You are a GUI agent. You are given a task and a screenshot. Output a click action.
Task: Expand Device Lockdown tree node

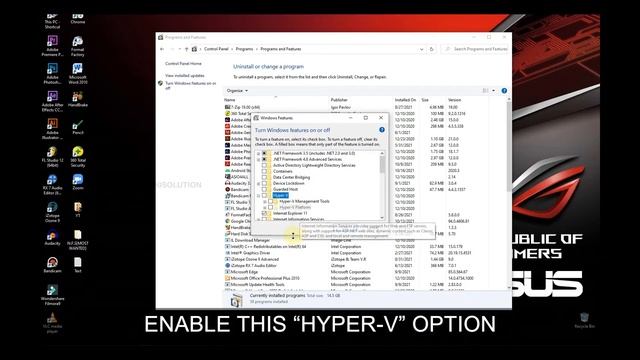(258, 183)
